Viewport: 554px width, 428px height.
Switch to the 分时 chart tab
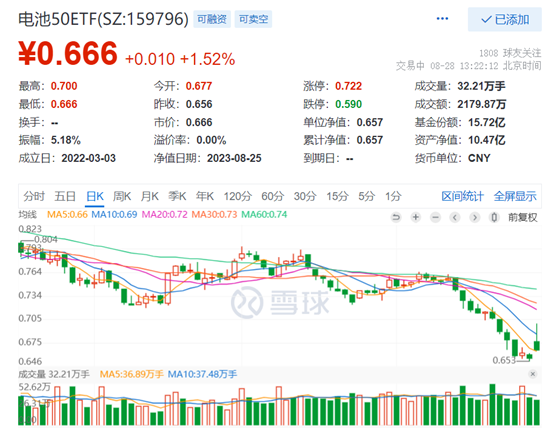coord(34,196)
